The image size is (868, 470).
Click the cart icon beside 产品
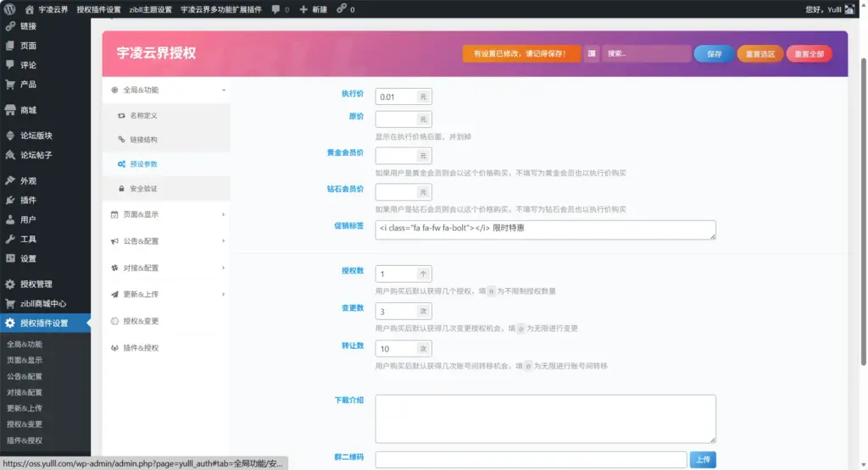[10, 84]
